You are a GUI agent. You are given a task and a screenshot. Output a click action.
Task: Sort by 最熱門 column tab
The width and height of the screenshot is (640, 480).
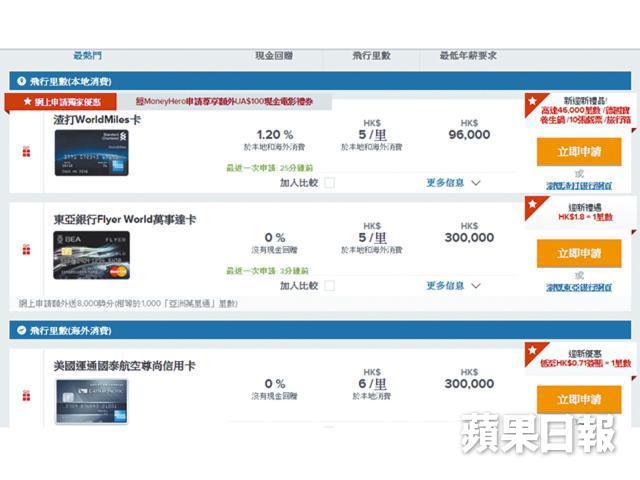(90, 56)
